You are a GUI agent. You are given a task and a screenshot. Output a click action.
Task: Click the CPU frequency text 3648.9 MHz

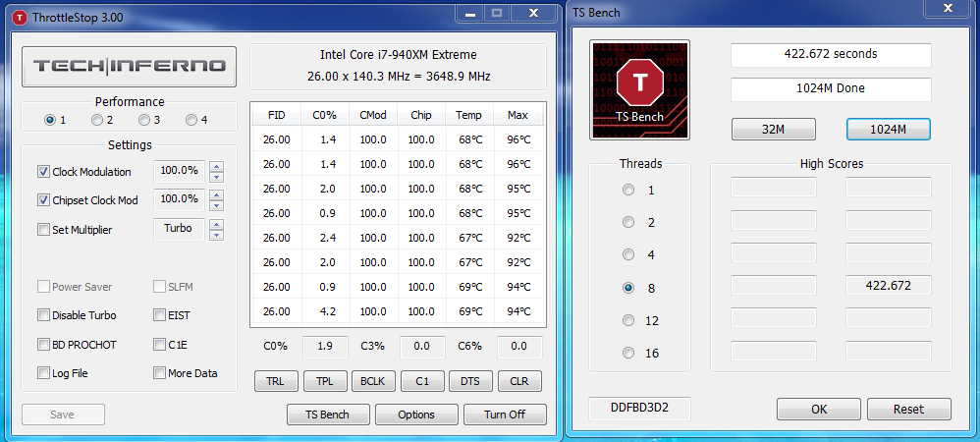tap(452, 77)
